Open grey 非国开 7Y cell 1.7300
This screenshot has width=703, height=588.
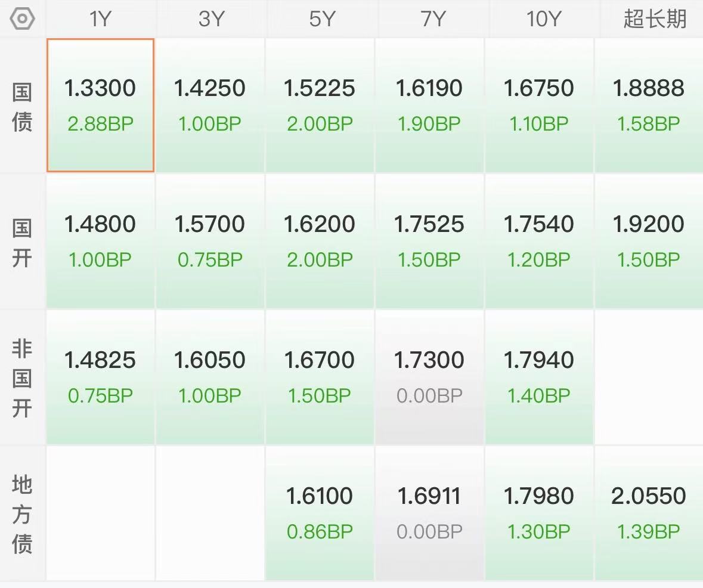429,377
